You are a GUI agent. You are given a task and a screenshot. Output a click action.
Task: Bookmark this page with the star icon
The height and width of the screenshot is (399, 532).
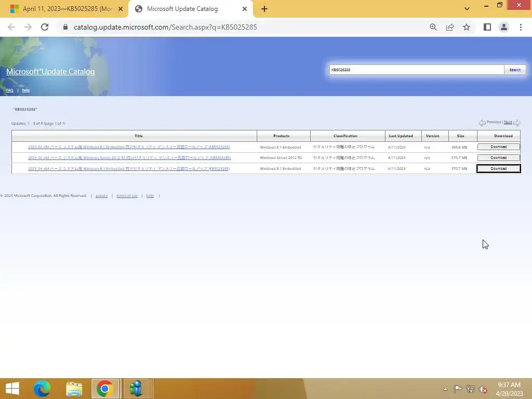tap(467, 27)
